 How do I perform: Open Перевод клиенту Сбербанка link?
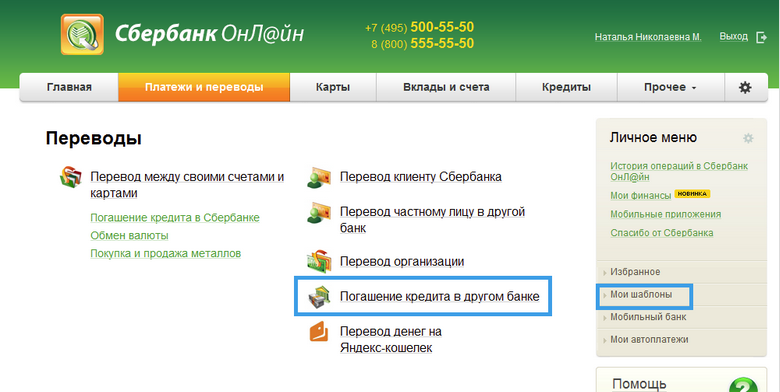(421, 177)
